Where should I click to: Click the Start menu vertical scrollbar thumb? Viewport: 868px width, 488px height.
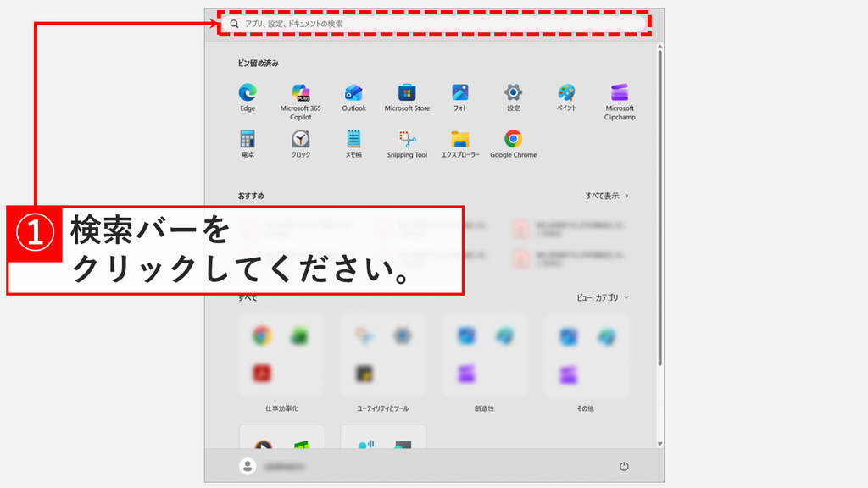[659, 208]
